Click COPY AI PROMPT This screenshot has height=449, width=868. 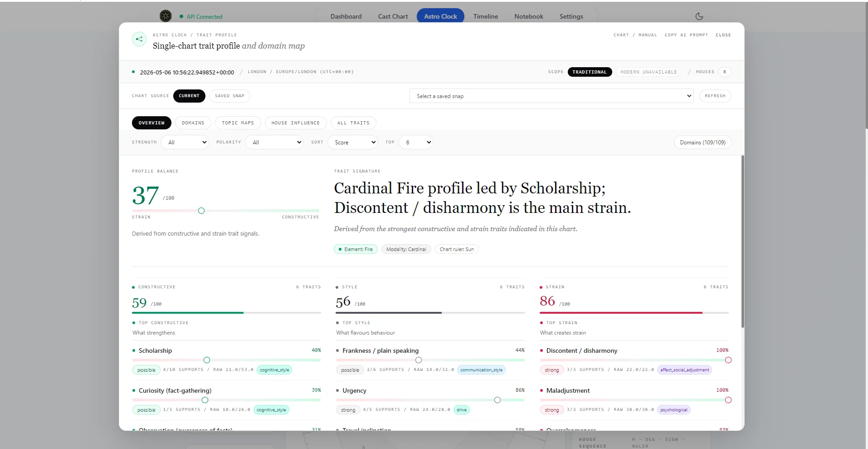pyautogui.click(x=686, y=35)
